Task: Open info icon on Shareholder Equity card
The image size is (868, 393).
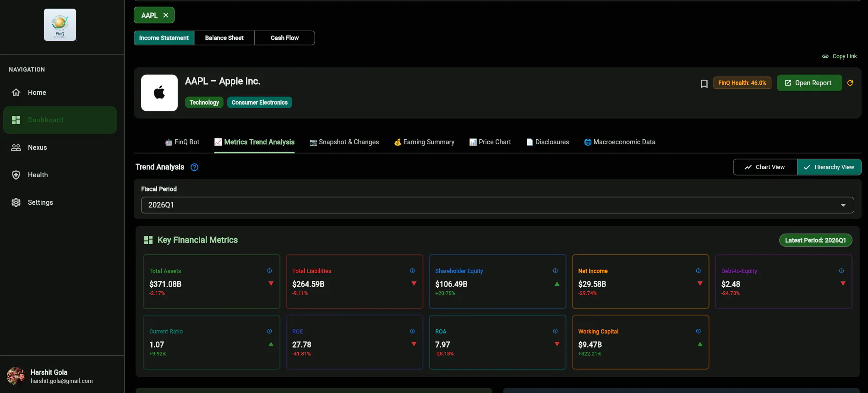Action: coord(555,271)
